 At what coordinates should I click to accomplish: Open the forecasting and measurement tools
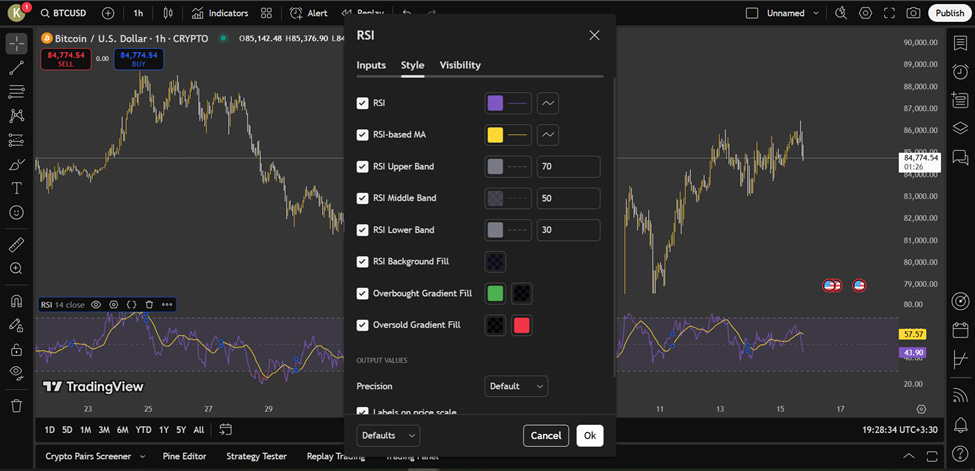[x=17, y=140]
